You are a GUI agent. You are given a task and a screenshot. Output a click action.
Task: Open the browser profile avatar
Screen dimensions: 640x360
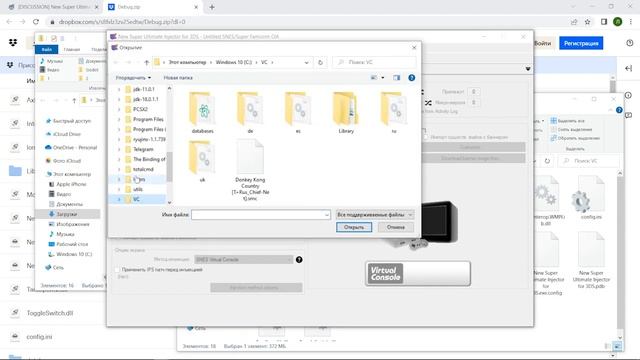pos(618,22)
